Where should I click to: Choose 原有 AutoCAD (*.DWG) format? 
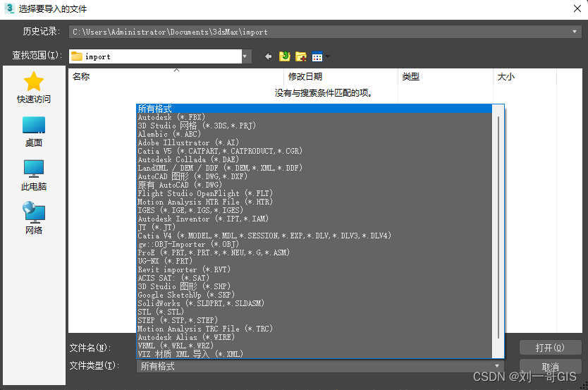pyautogui.click(x=314, y=185)
